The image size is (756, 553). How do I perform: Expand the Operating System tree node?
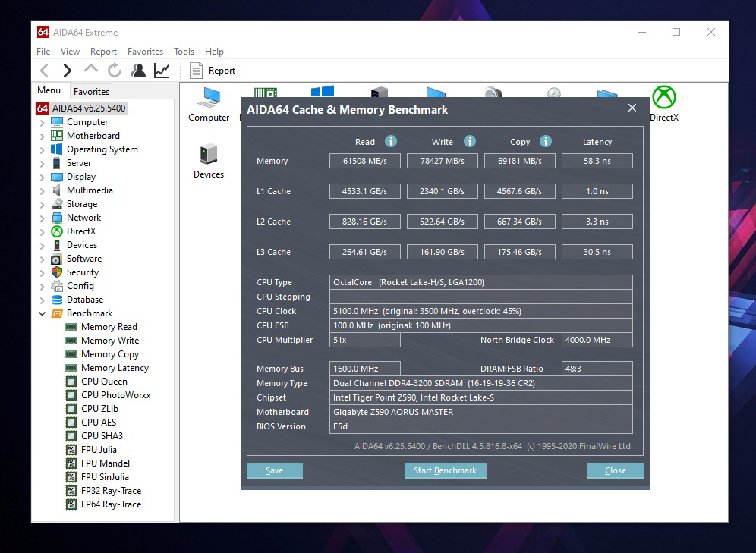click(43, 149)
